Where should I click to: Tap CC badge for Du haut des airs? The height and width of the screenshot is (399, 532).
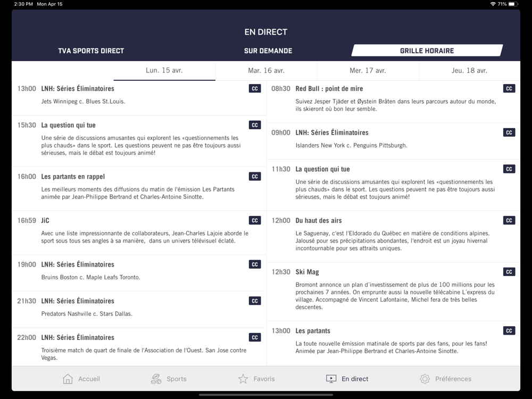509,221
